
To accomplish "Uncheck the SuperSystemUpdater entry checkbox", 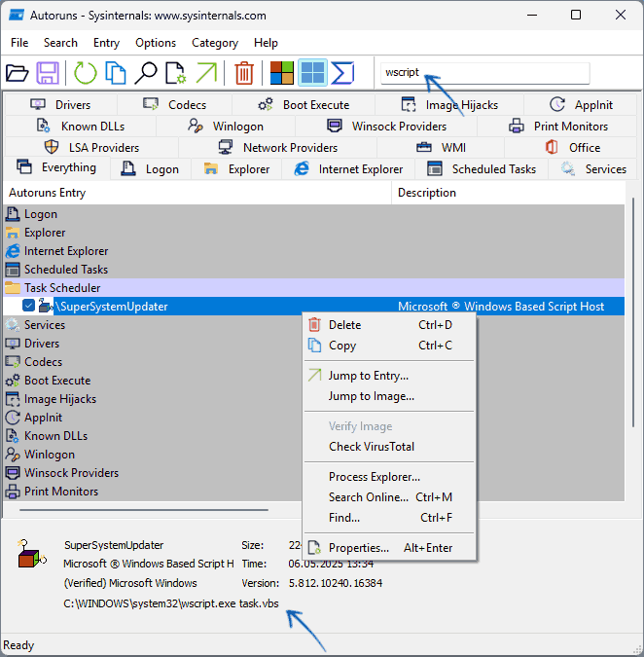I will 29,307.
